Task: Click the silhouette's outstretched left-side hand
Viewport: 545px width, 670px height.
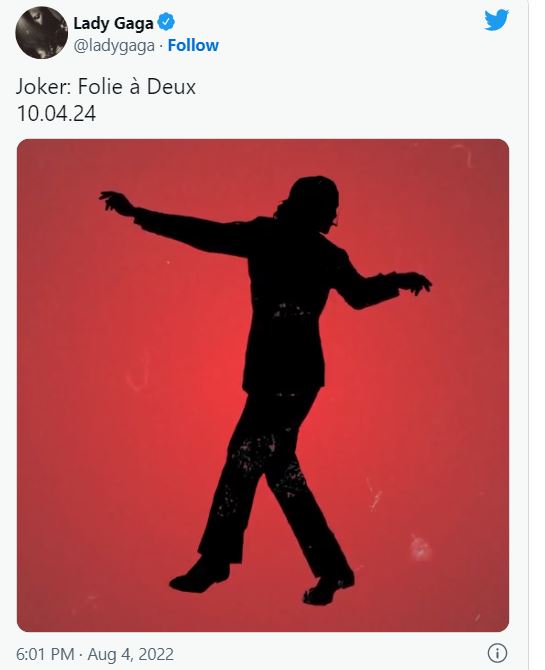Action: (x=116, y=201)
